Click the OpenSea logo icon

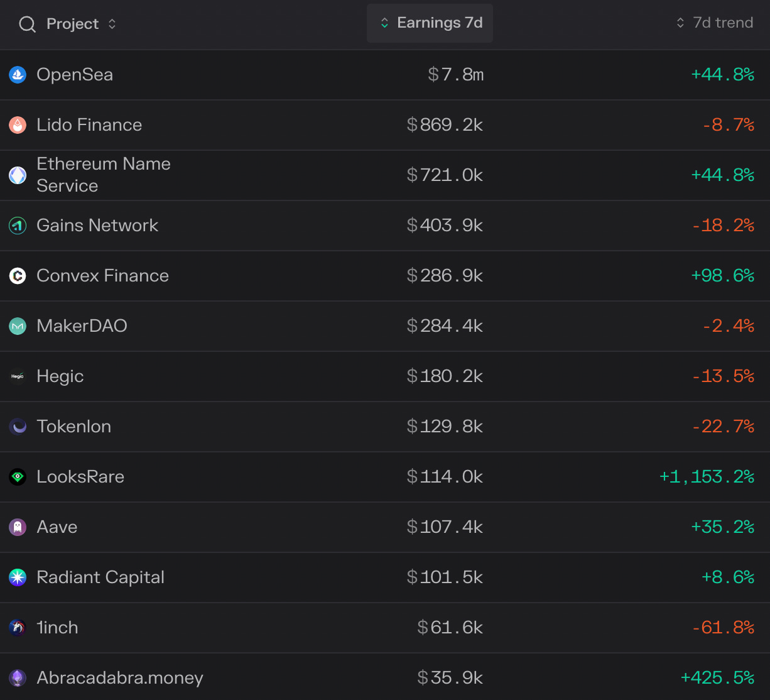coord(18,75)
